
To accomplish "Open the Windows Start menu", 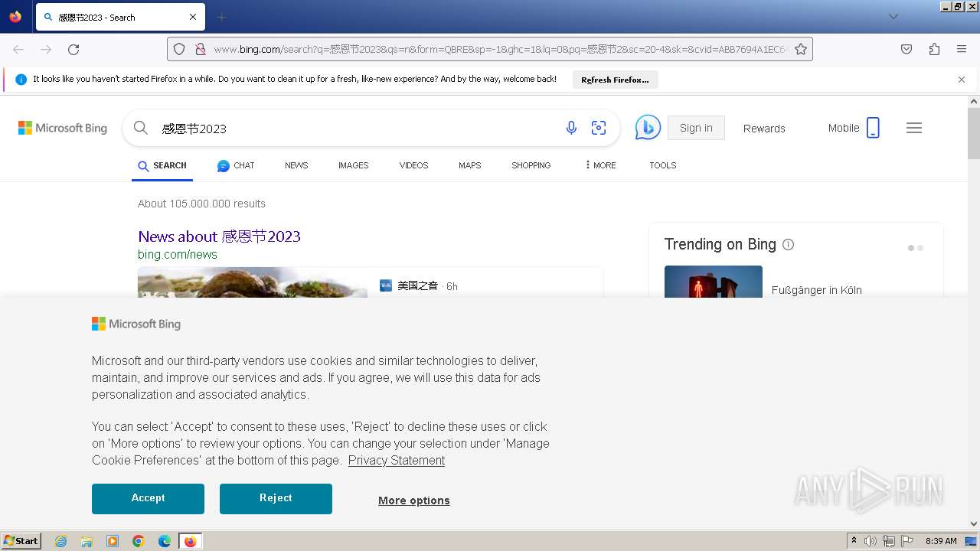I will point(21,541).
